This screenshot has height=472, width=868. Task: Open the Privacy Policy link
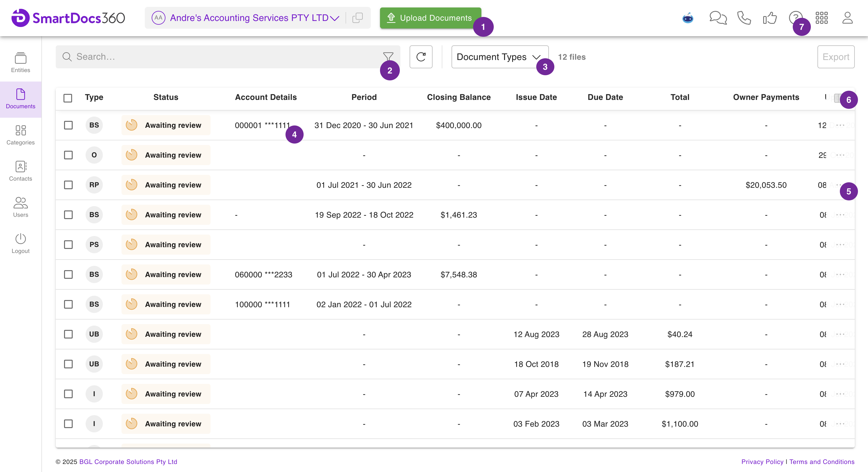pyautogui.click(x=762, y=462)
